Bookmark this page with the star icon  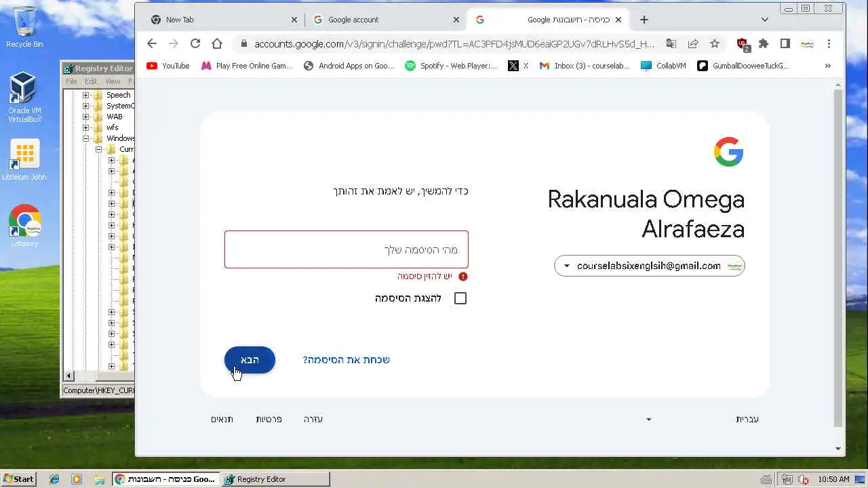(714, 43)
